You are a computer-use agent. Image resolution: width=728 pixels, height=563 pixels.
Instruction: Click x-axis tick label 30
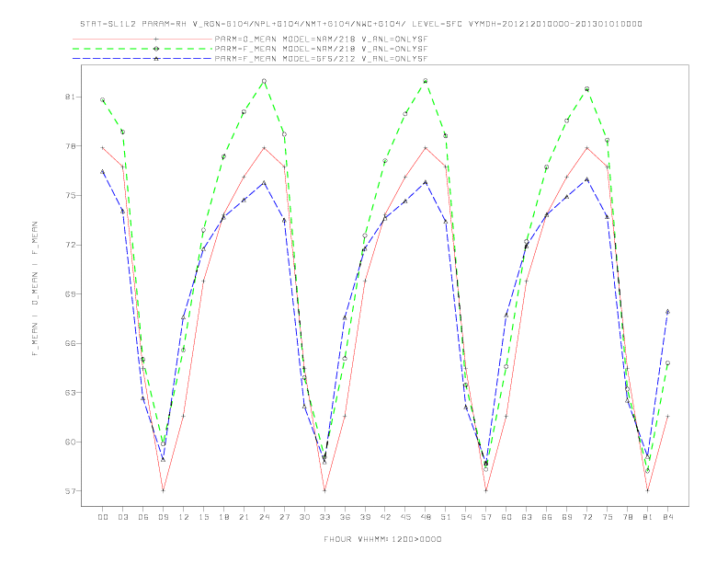tap(304, 517)
